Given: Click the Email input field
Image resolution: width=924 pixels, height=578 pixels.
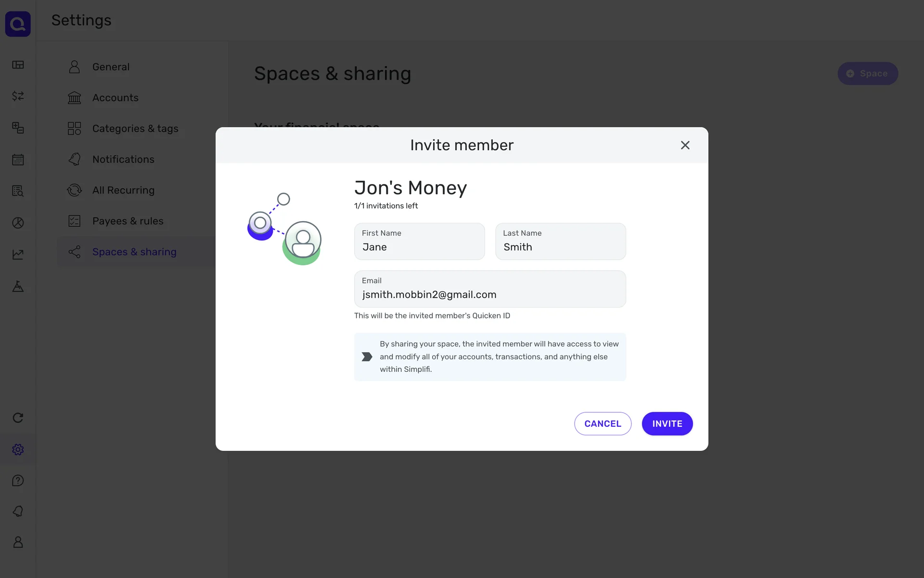Looking at the screenshot, I should (489, 289).
